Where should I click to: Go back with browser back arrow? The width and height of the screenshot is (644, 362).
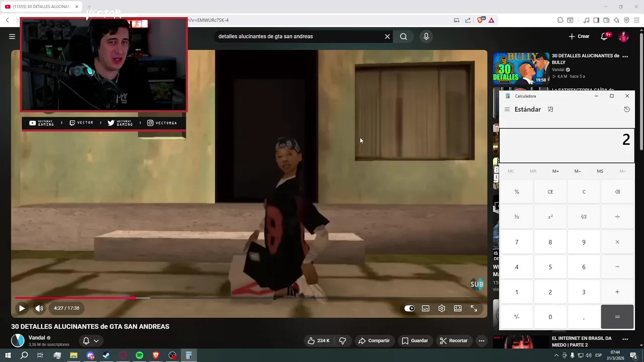point(8,20)
